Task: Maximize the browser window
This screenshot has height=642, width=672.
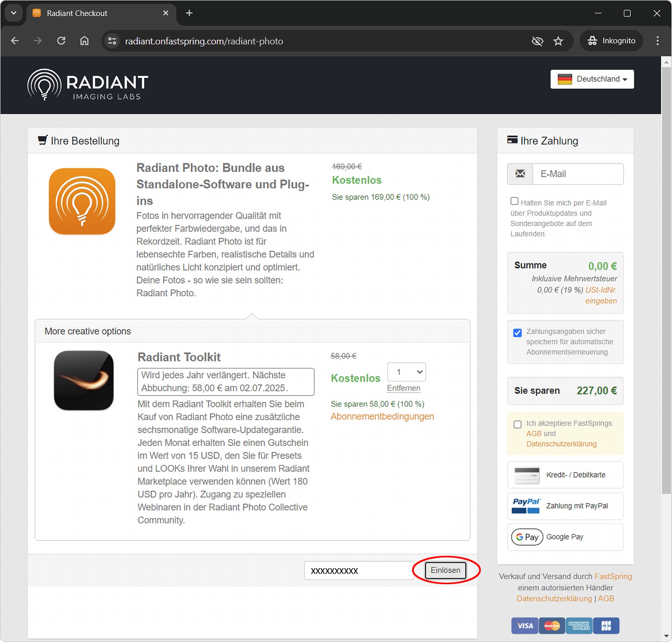Action: (627, 13)
